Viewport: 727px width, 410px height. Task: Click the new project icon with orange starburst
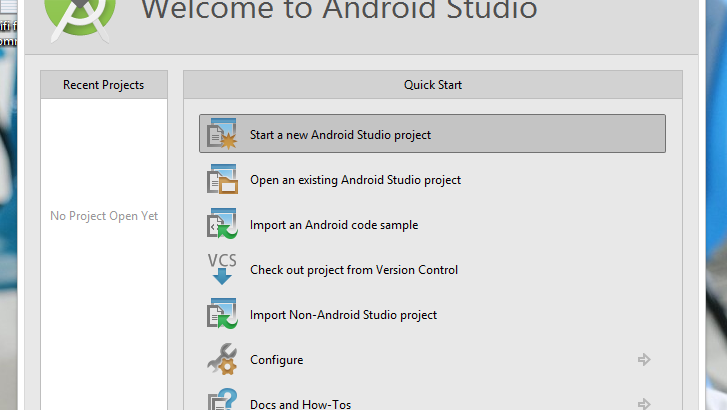(221, 134)
